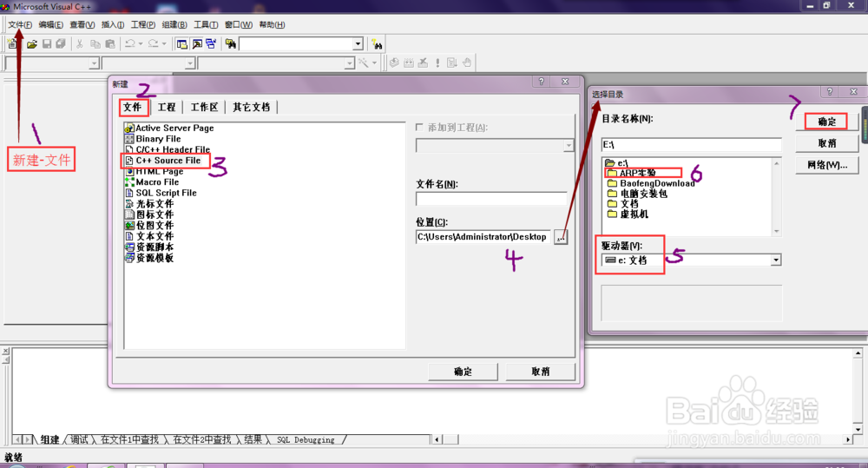Click 取消 in the 新建 dialog
Viewport: 868px width, 468px height.
click(x=540, y=372)
